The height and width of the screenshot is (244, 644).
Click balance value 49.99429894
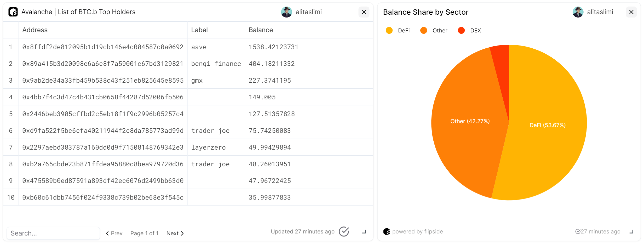pyautogui.click(x=270, y=147)
